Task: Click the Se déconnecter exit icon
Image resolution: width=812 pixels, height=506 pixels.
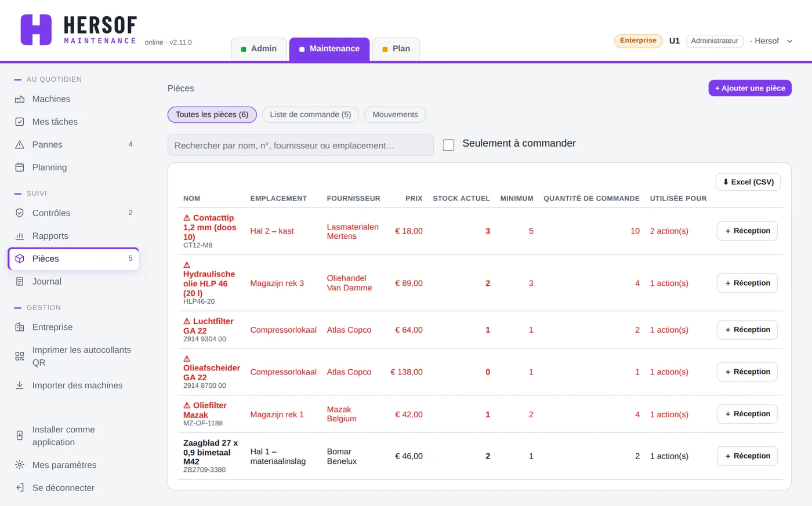Action: (20, 487)
